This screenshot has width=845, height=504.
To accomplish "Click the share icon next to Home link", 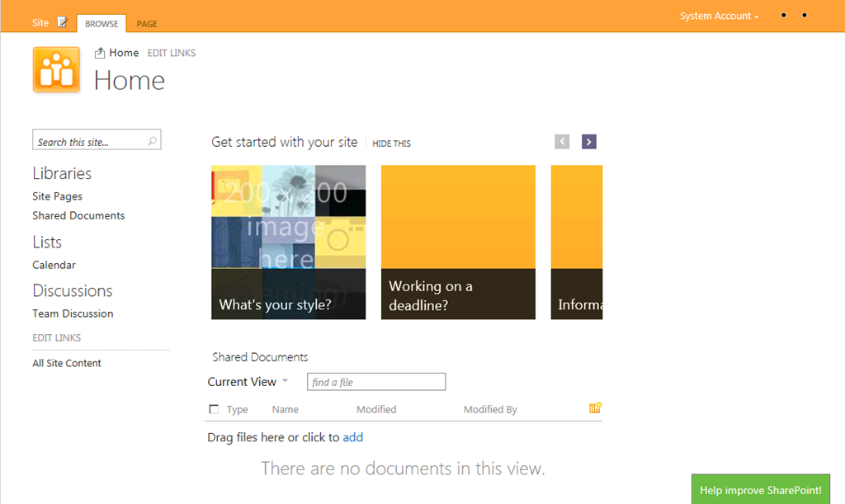I will tap(100, 53).
